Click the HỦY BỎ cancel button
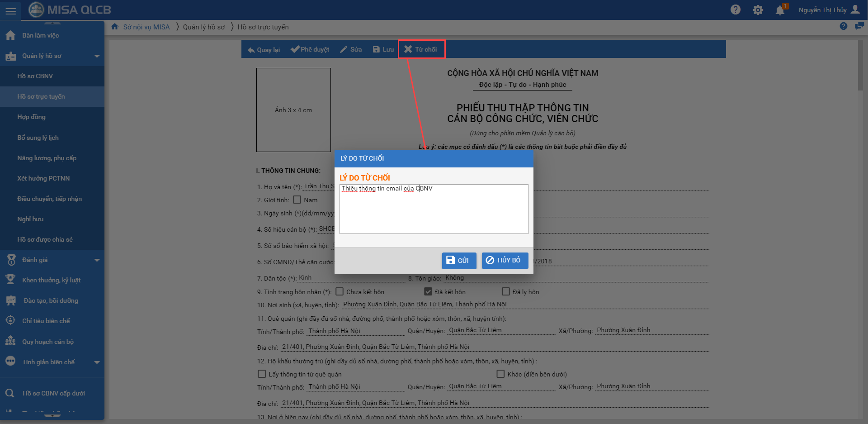This screenshot has width=868, height=424. tap(505, 260)
